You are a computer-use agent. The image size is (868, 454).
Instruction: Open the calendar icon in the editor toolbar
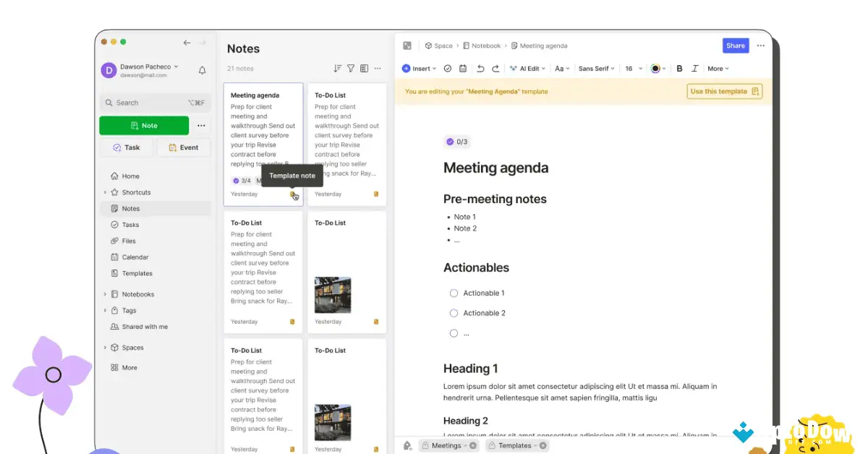[x=463, y=68]
